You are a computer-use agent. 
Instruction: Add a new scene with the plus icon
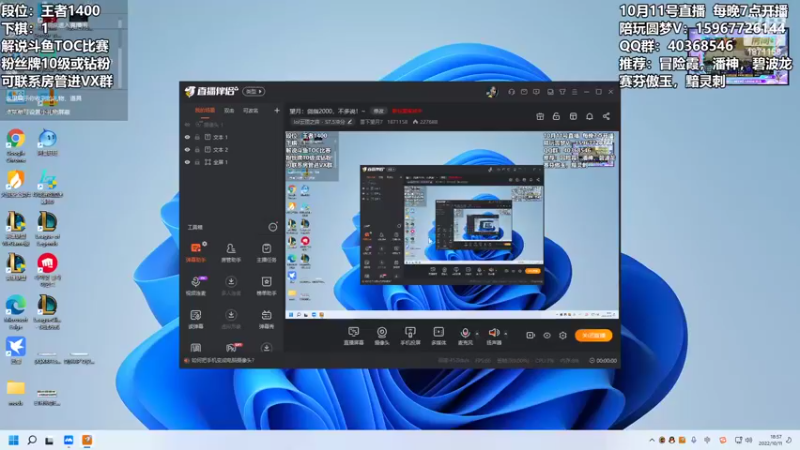click(x=277, y=110)
